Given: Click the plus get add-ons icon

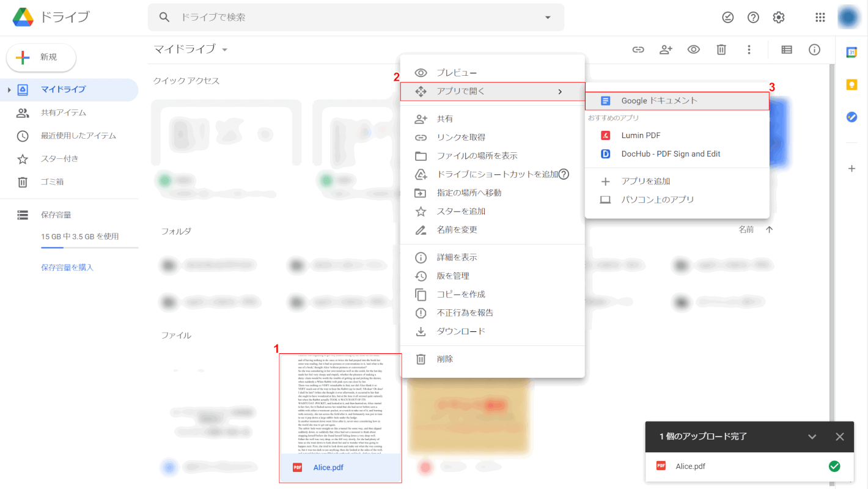Looking at the screenshot, I should (x=851, y=169).
